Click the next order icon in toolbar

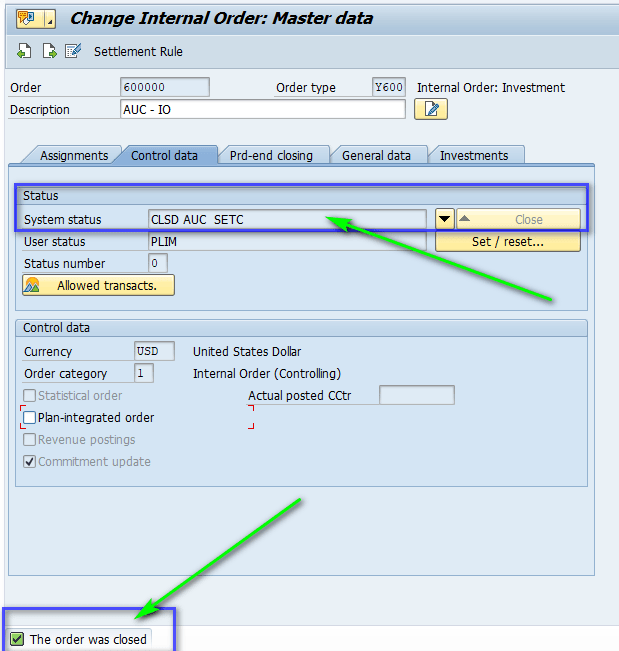click(49, 51)
